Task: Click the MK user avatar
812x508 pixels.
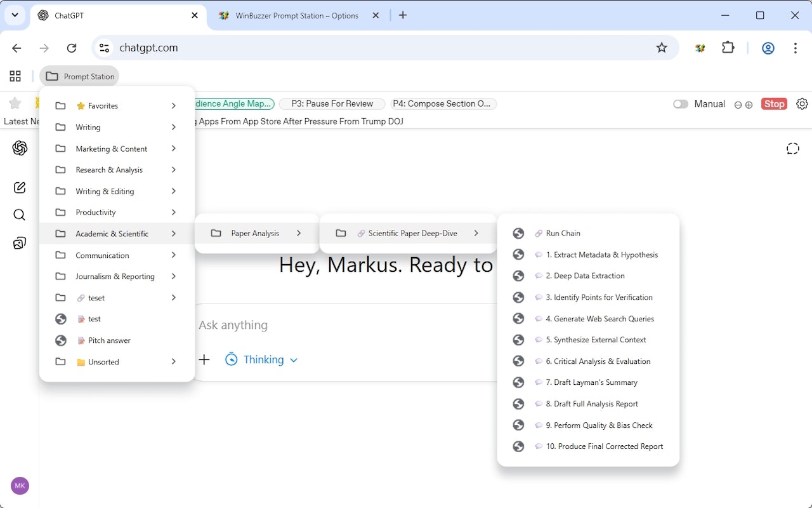Action: coord(20,486)
